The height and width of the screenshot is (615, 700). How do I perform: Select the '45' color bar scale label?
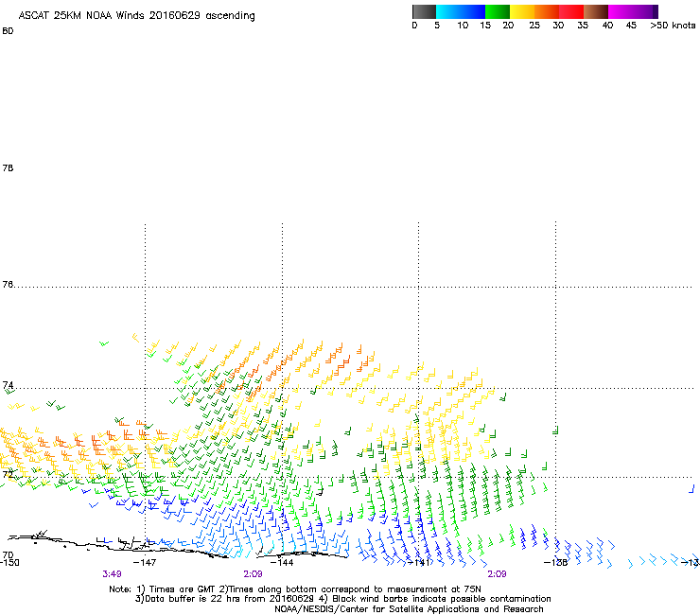click(x=631, y=26)
